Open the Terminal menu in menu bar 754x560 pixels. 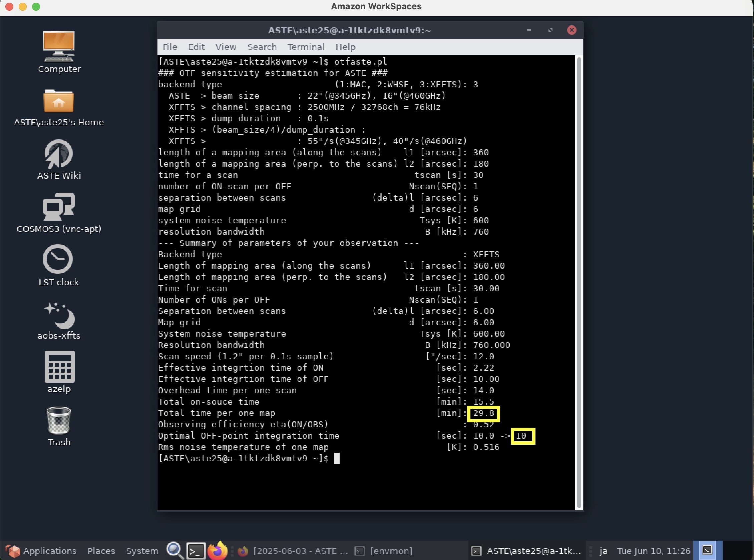point(306,47)
